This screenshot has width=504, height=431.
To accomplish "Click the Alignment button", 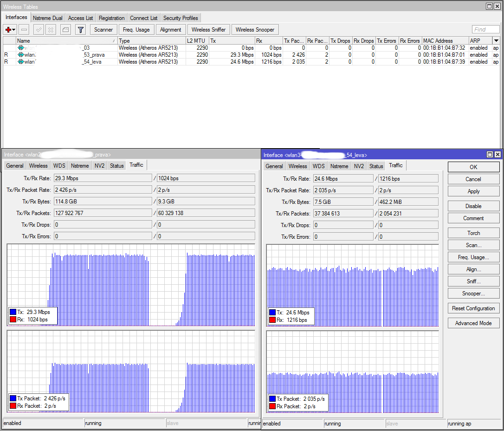I will (170, 30).
